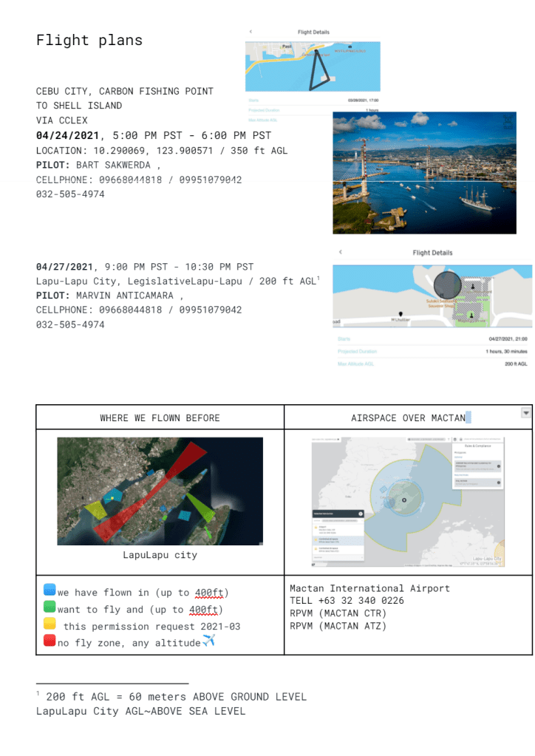This screenshot has width=535, height=756.
Task: Click the Flight plans heading
Action: (x=89, y=40)
